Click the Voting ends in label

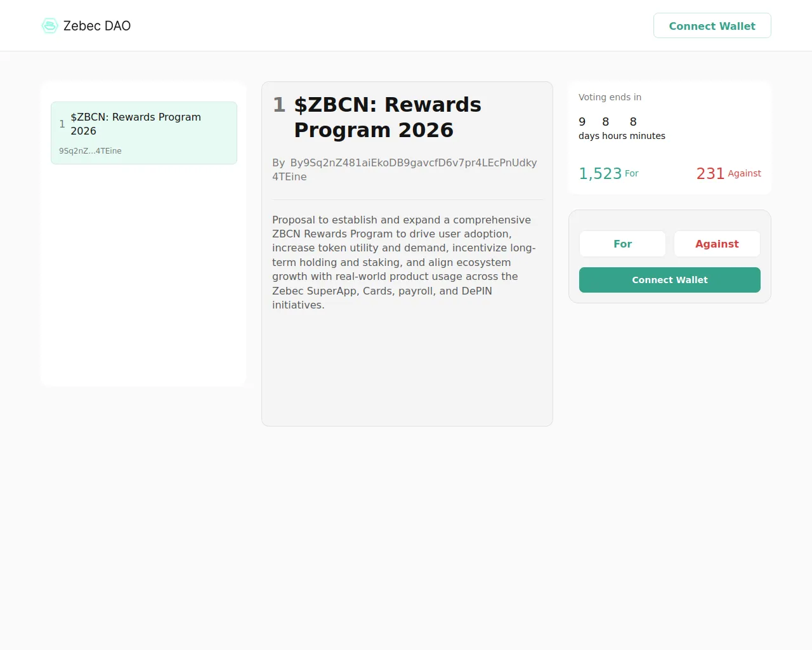610,97
